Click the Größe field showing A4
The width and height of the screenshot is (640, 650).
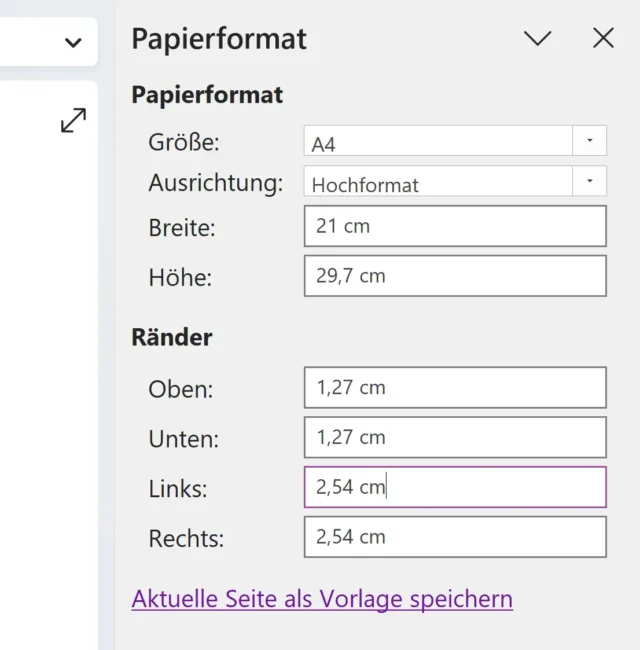tap(438, 142)
